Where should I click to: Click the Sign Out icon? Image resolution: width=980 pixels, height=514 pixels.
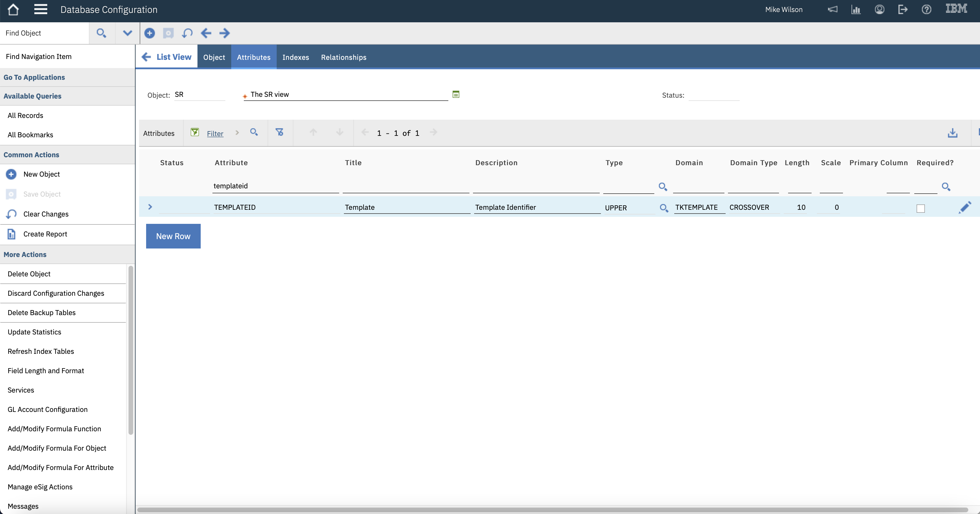[x=902, y=9]
